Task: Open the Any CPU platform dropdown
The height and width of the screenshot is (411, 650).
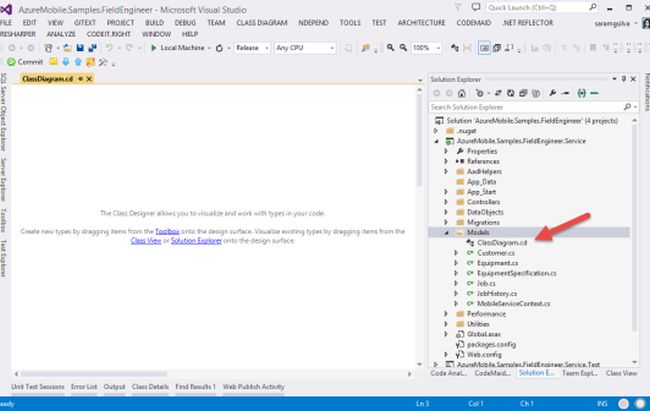Action: coord(304,47)
